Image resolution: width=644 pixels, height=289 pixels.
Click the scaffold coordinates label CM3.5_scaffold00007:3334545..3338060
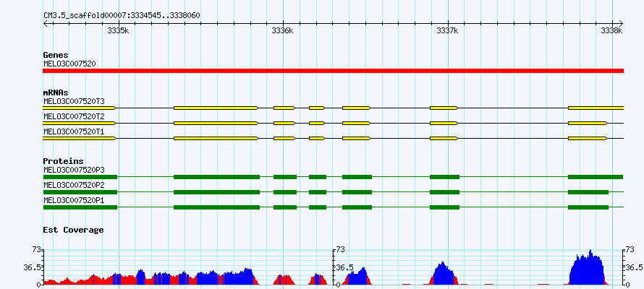click(x=122, y=15)
